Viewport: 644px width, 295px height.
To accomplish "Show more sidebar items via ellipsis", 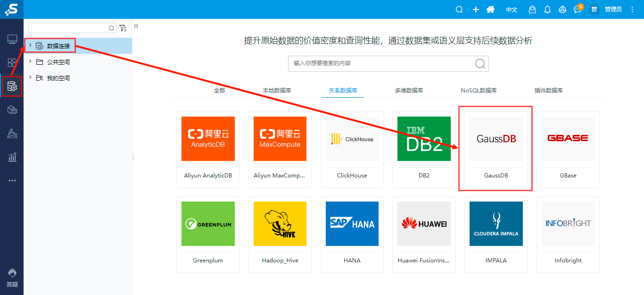I will [12, 180].
